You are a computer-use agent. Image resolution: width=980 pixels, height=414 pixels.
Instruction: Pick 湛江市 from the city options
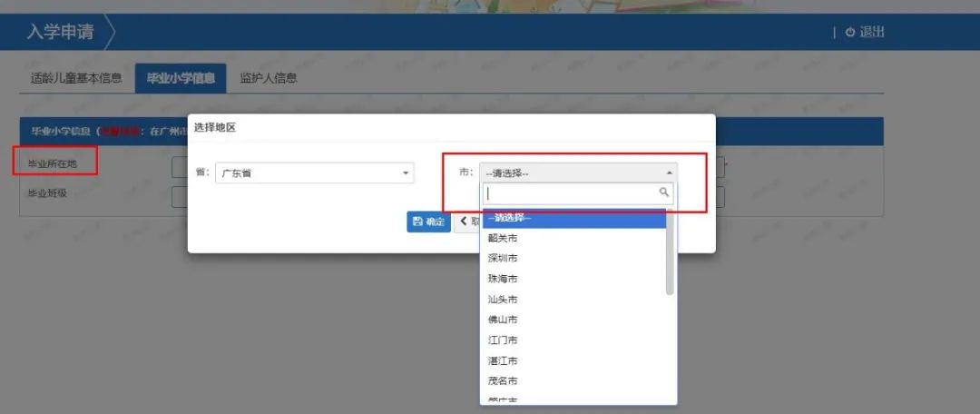(503, 360)
